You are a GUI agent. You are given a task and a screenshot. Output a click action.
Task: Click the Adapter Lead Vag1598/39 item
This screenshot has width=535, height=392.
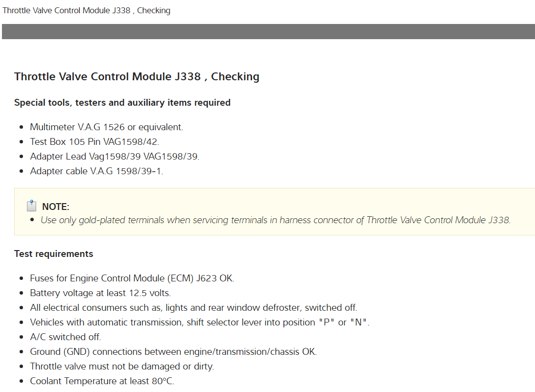coord(115,157)
